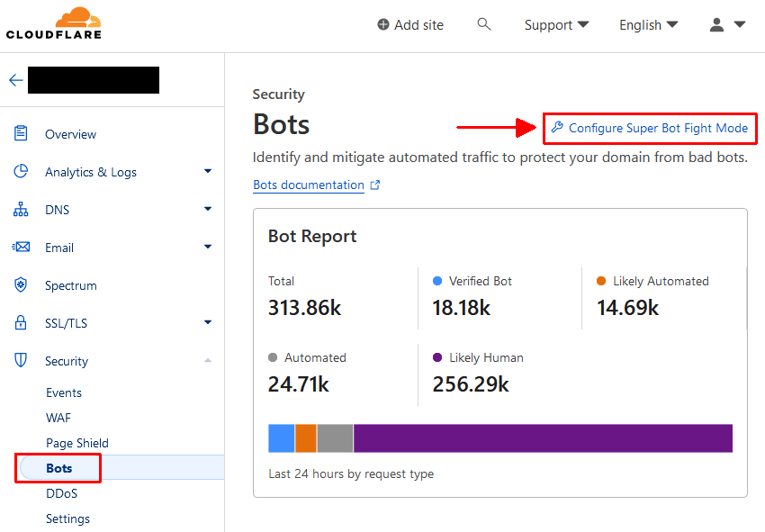Select Events under Security
Screen dimensions: 765x532
click(x=64, y=392)
